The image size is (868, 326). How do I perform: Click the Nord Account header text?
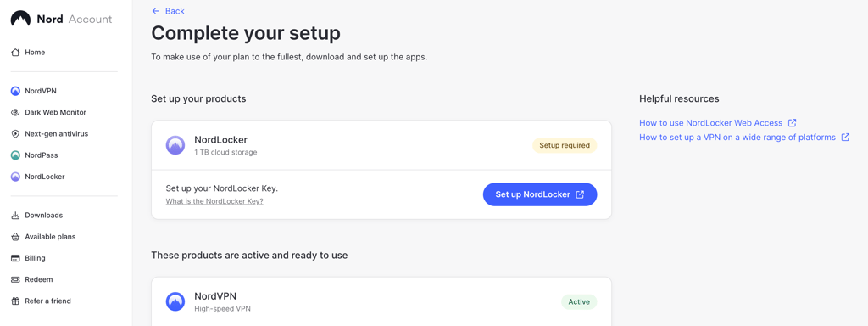pos(75,20)
